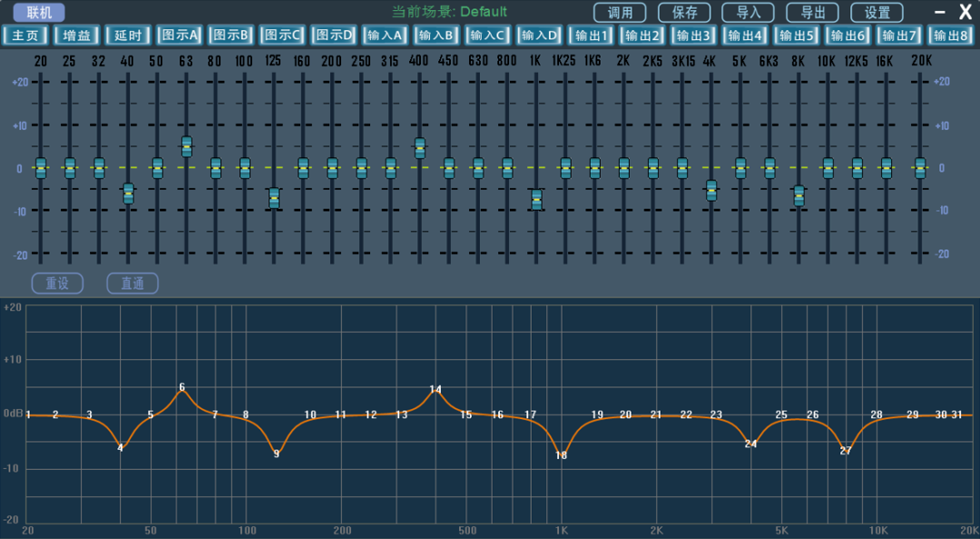Viewport: 980px width, 539px height.
Task: Click node 18 on the EQ curve
Action: click(561, 455)
